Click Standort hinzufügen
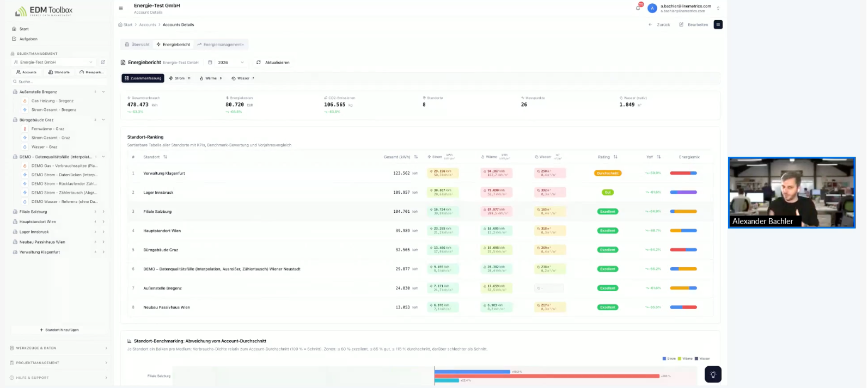 [x=59, y=330]
